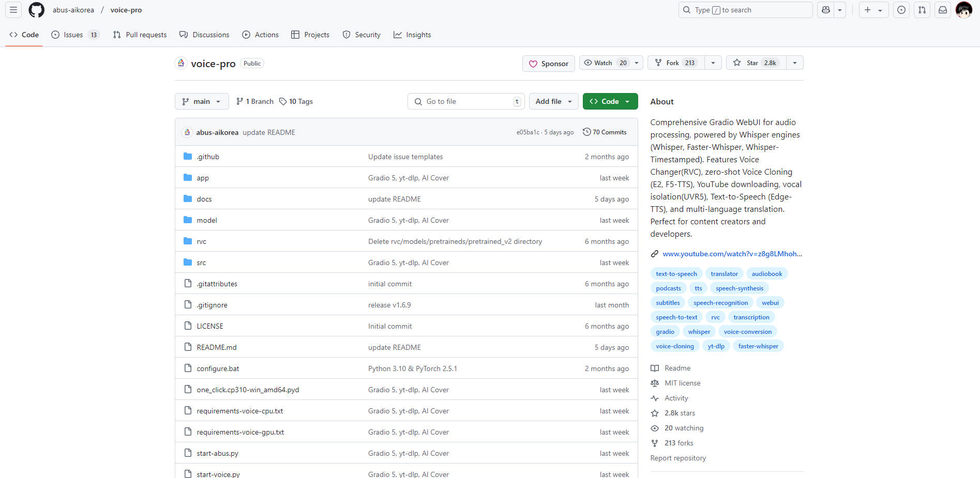The image size is (980, 478).
Task: Toggle Watch for repository notifications
Action: 604,63
